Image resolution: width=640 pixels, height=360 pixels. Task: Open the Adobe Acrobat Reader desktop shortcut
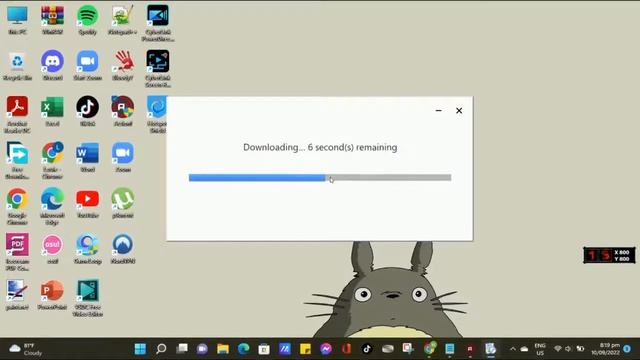click(17, 114)
